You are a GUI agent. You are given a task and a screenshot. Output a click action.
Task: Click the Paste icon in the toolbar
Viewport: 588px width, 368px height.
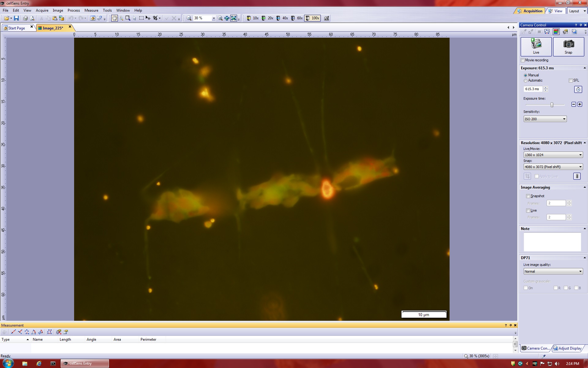coord(55,18)
